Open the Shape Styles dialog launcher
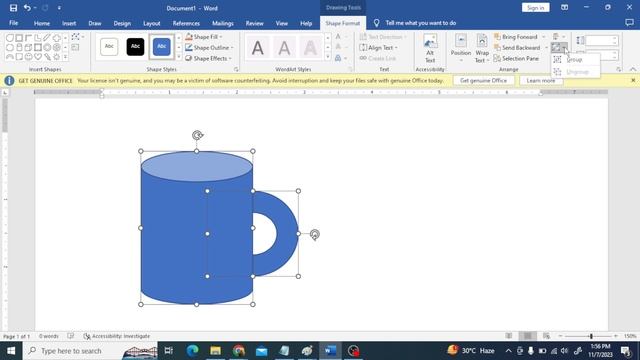The height and width of the screenshot is (360, 640). pyautogui.click(x=236, y=70)
